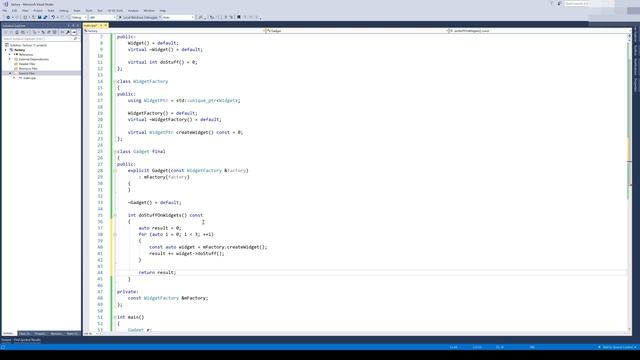Open the Tools menu
Viewport: 640px width, 360px height.
89,11
